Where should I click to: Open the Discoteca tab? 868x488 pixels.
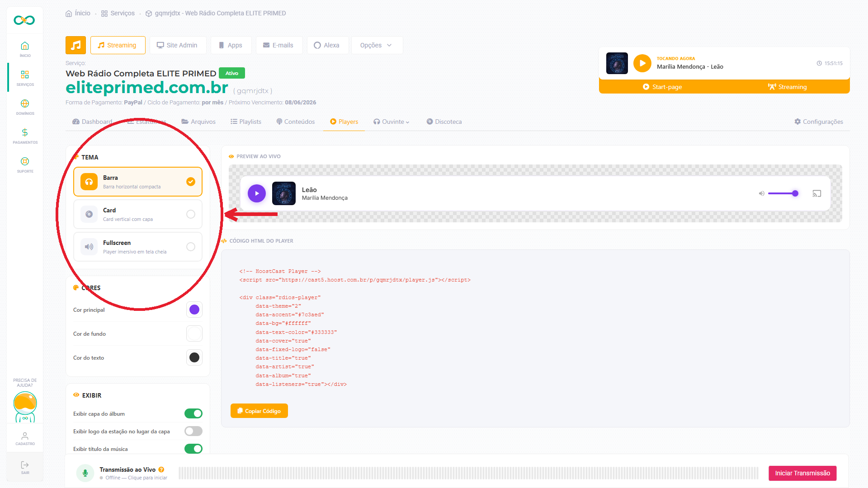pos(444,122)
